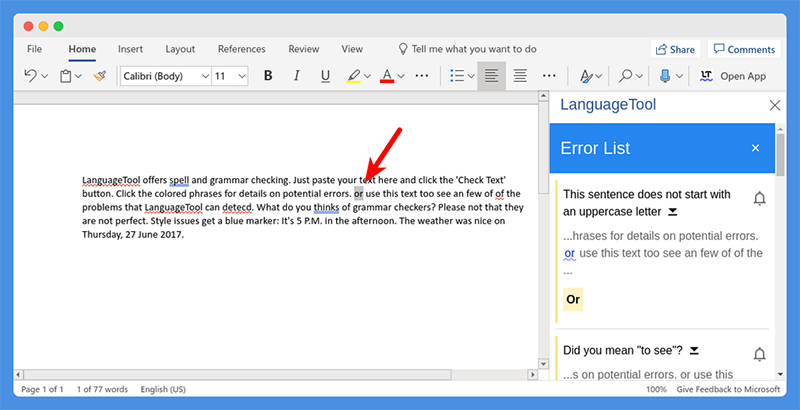The width and height of the screenshot is (800, 410).
Task: Click Open App text in ribbon
Action: coord(743,76)
